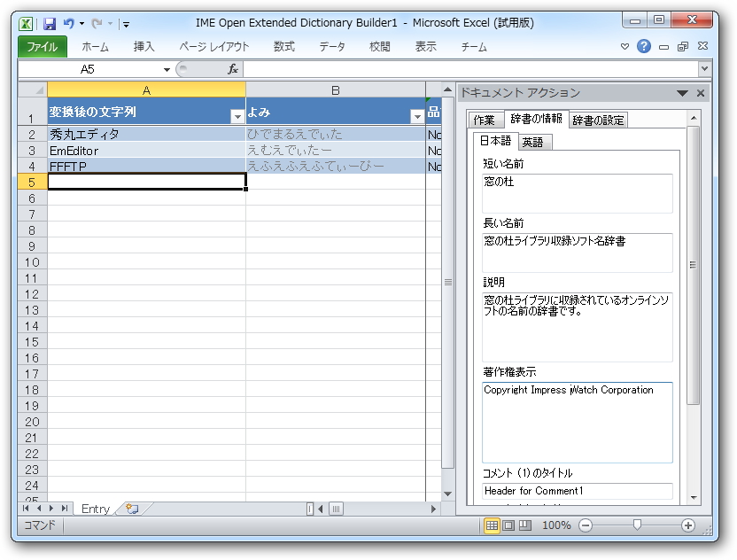
Task: Close the Document Actions pane
Action: (700, 92)
